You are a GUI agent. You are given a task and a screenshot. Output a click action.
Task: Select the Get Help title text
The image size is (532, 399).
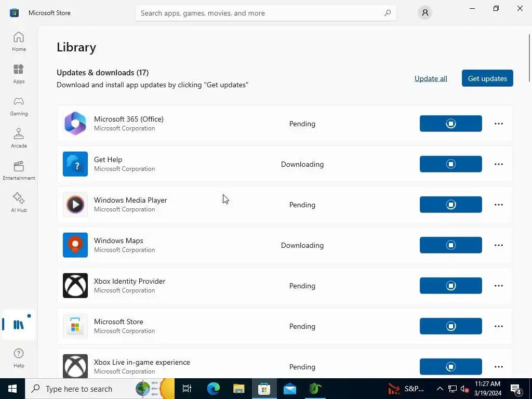pyautogui.click(x=108, y=159)
